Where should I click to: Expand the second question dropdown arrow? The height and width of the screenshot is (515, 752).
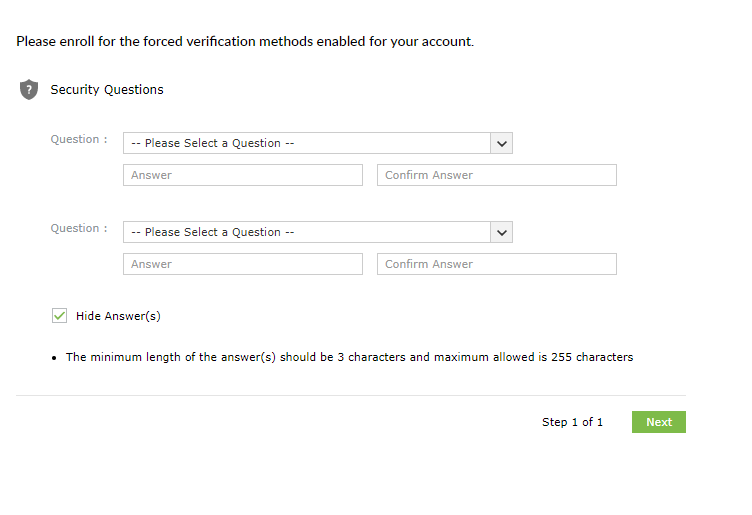(502, 232)
